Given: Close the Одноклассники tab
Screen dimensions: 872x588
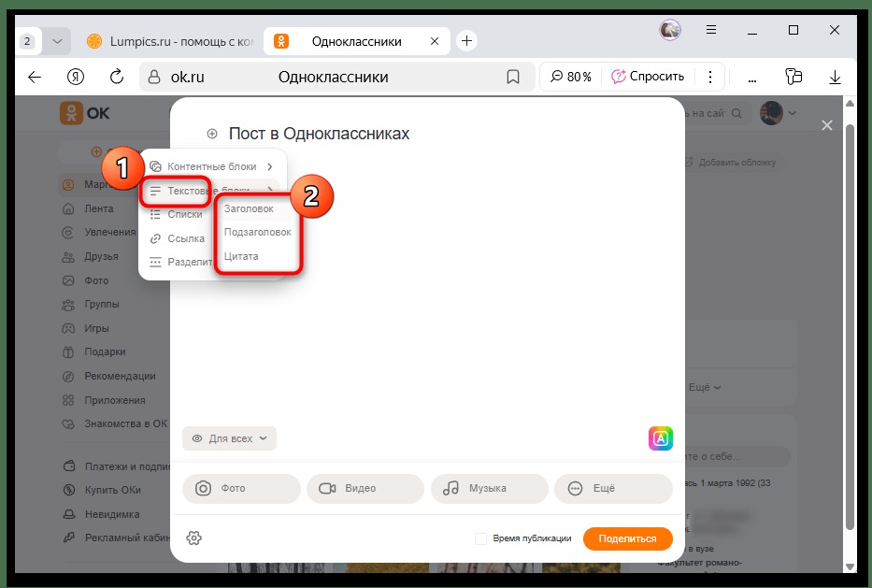Looking at the screenshot, I should 435,41.
